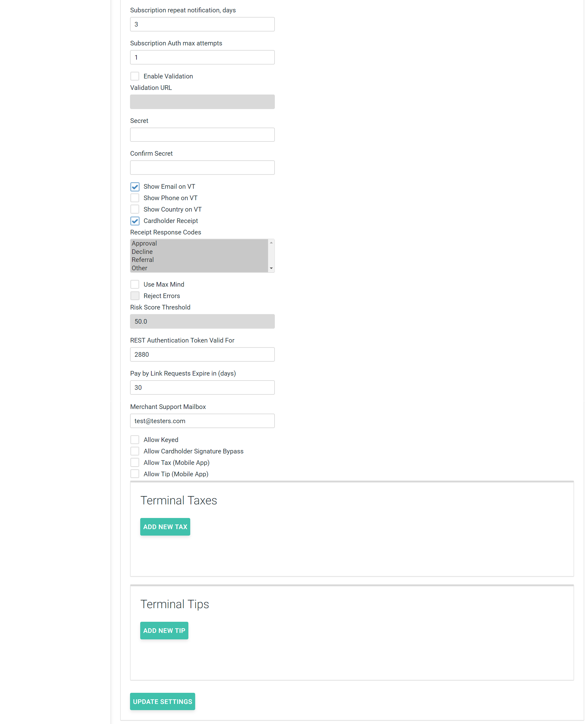Uncheck the Cardholder Receipt checkbox
Viewport: 588px width, 724px height.
point(135,221)
